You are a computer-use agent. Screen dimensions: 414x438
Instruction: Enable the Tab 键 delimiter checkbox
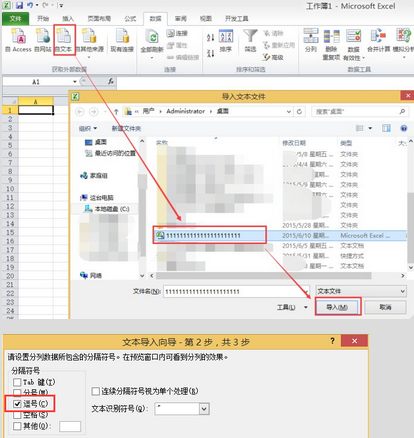coord(17,382)
